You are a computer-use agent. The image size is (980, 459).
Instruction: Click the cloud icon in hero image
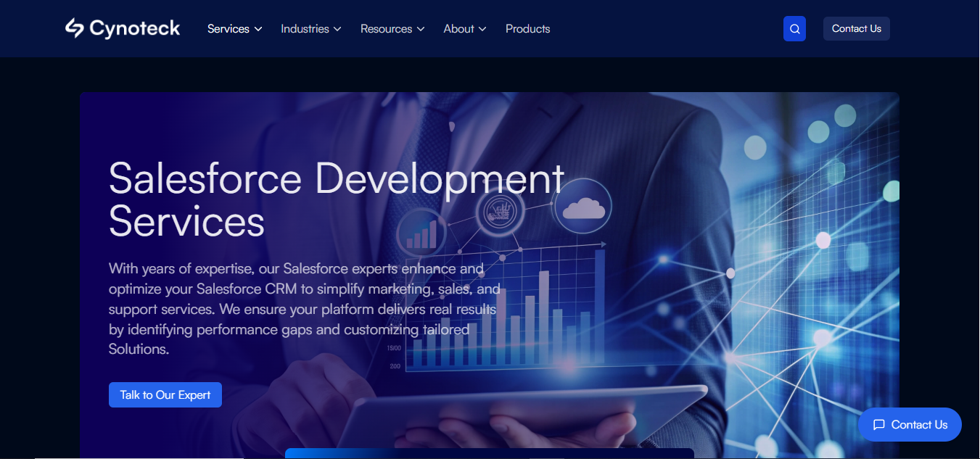pyautogui.click(x=584, y=208)
